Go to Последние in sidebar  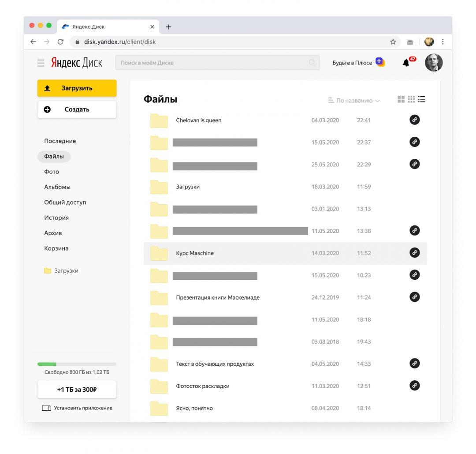(x=60, y=141)
